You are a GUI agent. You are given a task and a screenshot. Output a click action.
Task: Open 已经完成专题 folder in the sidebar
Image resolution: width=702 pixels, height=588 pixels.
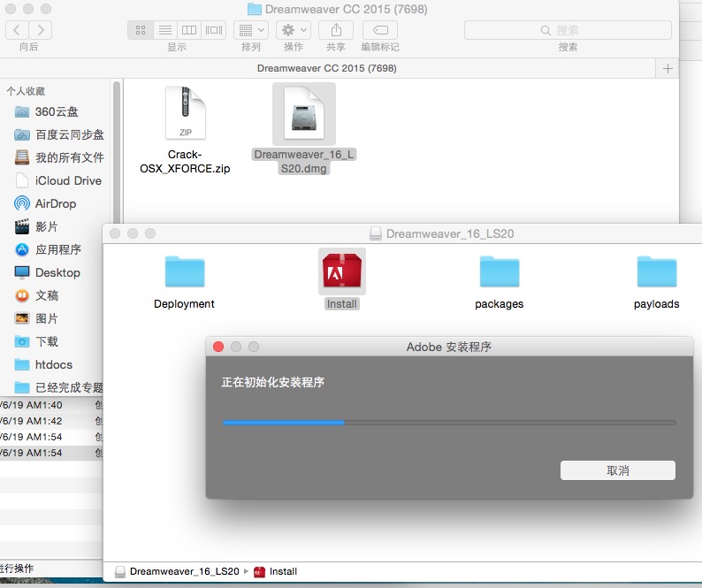pos(58,387)
